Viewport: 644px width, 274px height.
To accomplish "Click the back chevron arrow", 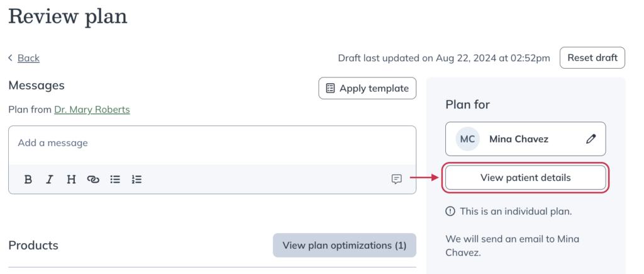I will tap(11, 58).
